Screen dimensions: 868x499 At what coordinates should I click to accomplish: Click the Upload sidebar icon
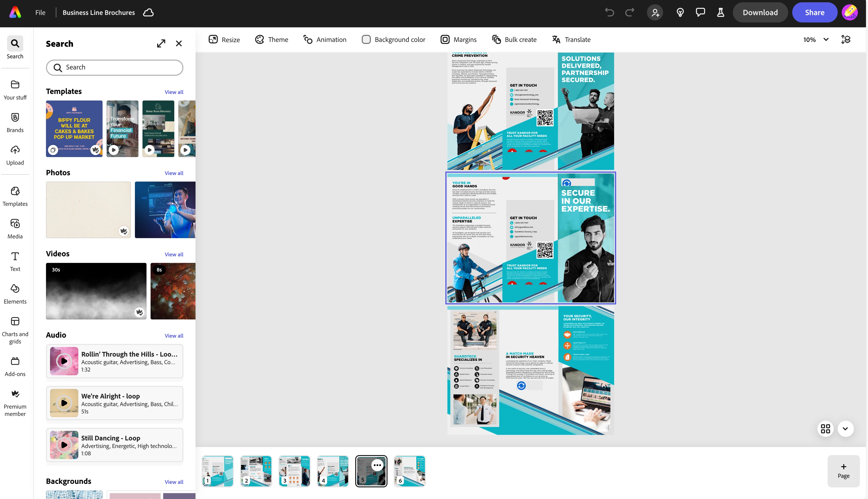(x=15, y=155)
